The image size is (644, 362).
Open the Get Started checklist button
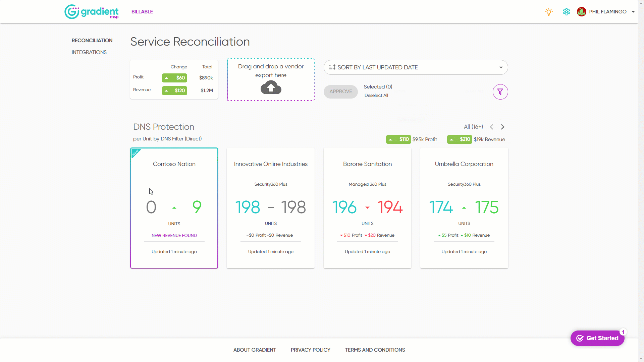point(597,338)
